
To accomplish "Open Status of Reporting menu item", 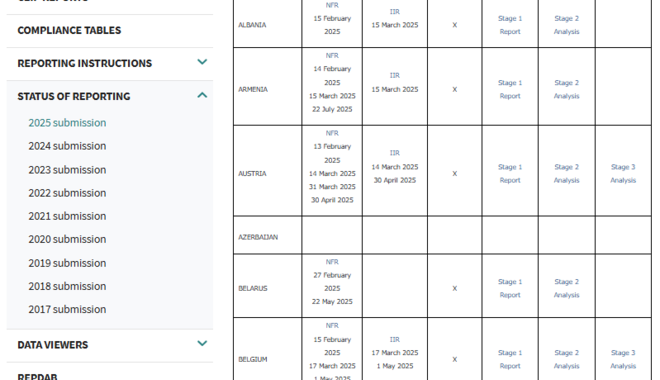I will click(74, 96).
